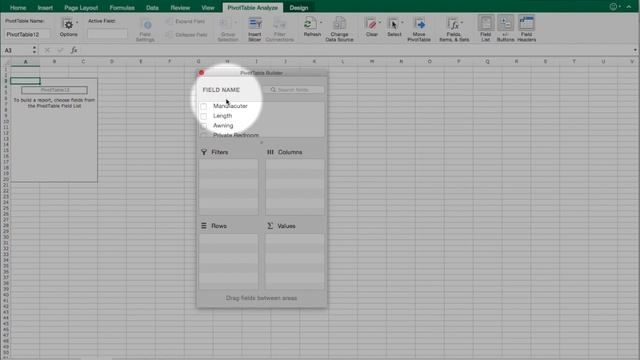Open the Data ribbon tab
This screenshot has height=360, width=640.
(x=152, y=8)
